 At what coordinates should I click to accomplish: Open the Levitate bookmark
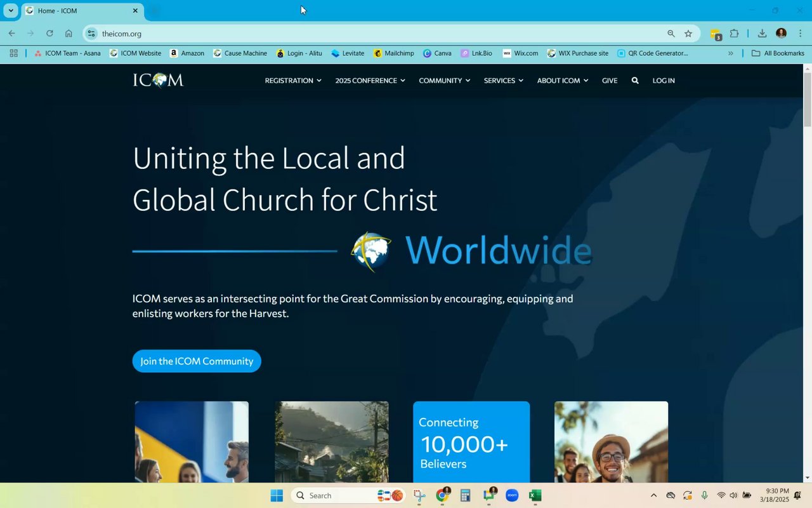348,53
